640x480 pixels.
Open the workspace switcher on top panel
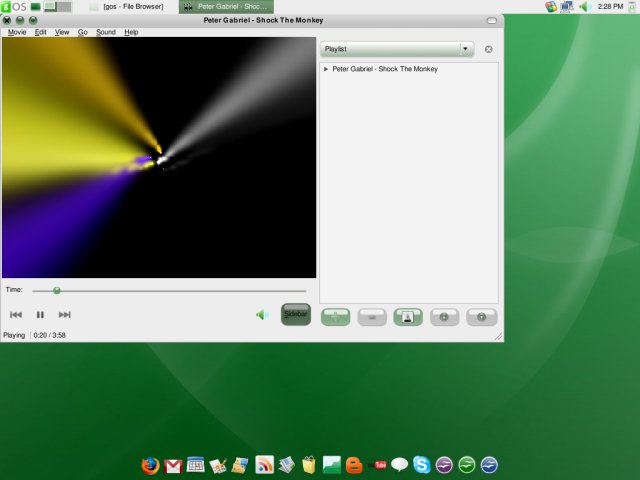(58, 7)
